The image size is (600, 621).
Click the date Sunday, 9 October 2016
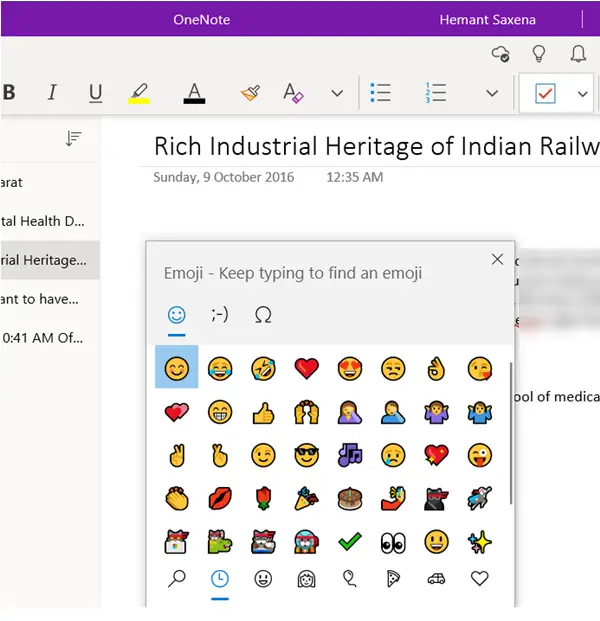click(223, 177)
